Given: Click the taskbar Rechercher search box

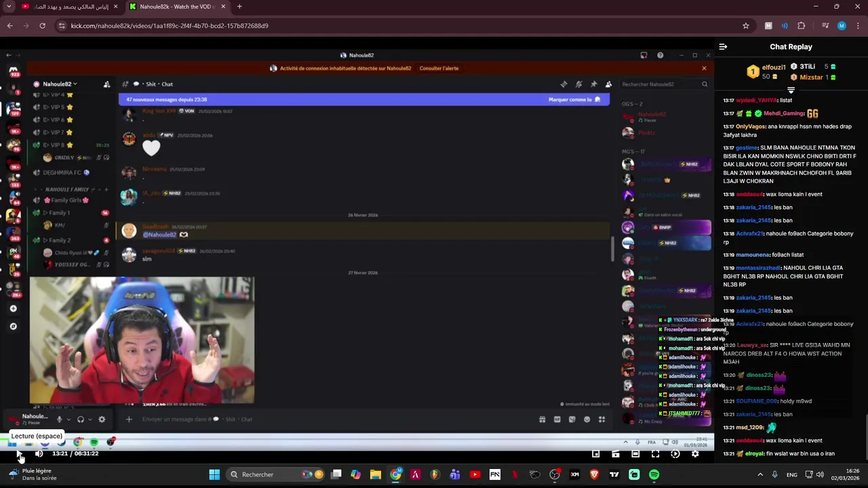Looking at the screenshot, I should point(277,474).
